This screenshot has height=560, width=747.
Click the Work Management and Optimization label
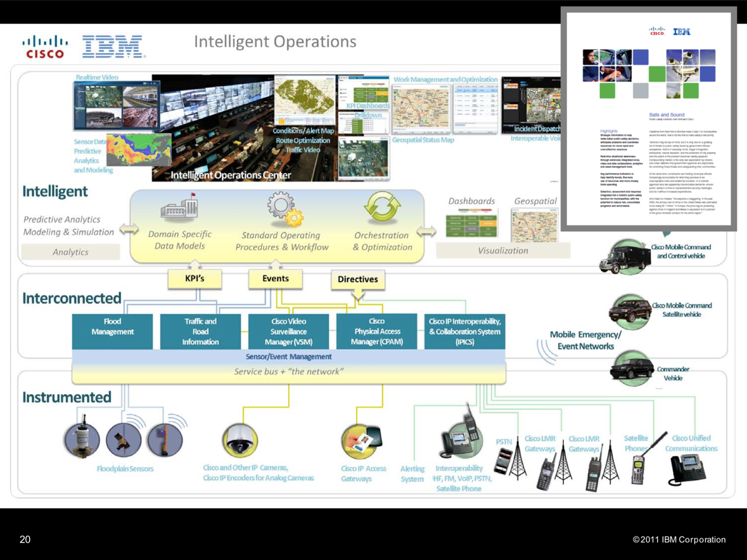(445, 80)
